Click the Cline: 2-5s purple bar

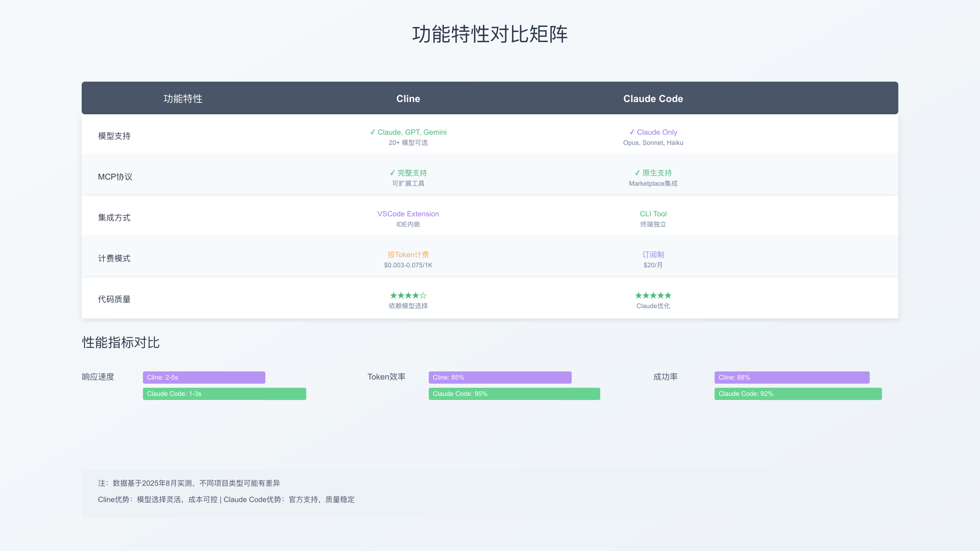coord(204,378)
